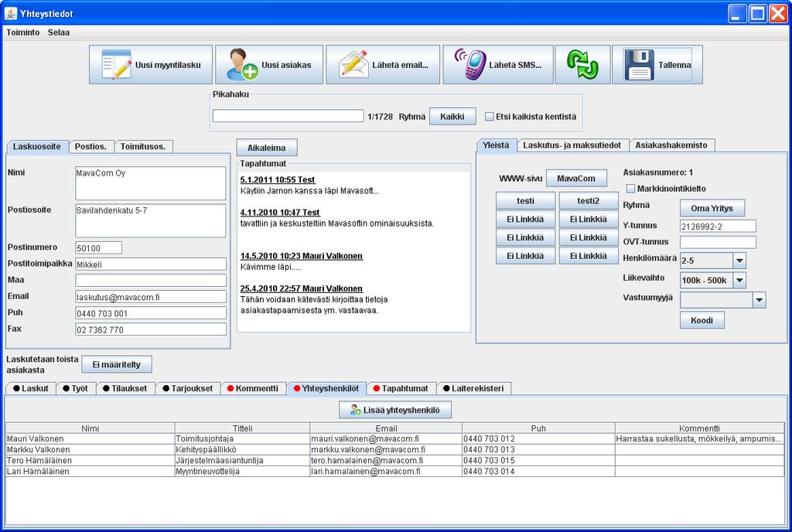The width and height of the screenshot is (792, 532).
Task: Click the Koodi button
Action: (702, 320)
